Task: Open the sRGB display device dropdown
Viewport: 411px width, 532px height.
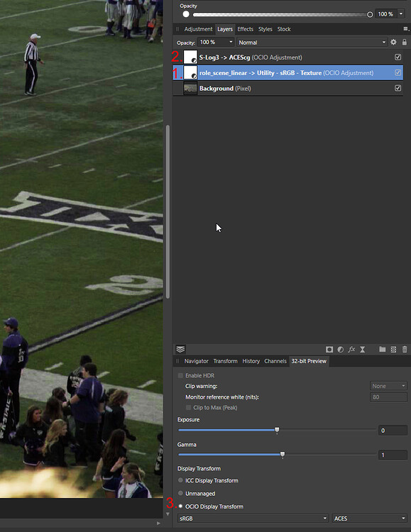Action: (253, 519)
